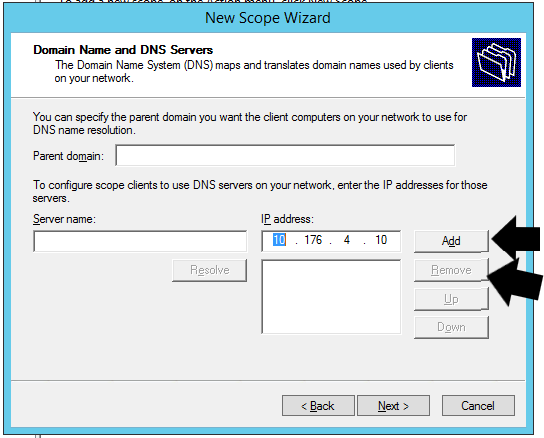Click the third octet 4 of IP address

point(347,240)
